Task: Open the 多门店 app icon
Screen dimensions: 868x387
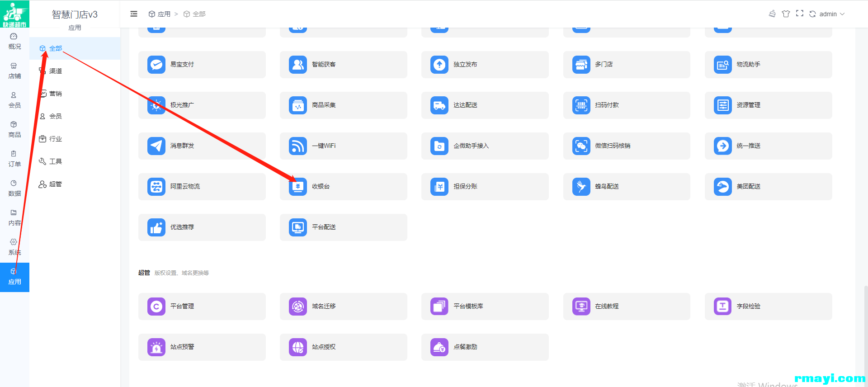Action: [x=581, y=65]
